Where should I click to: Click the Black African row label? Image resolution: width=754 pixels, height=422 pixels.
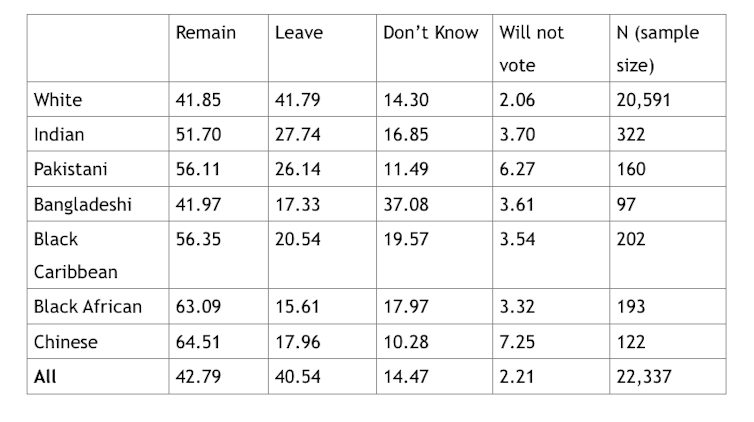coord(88,307)
